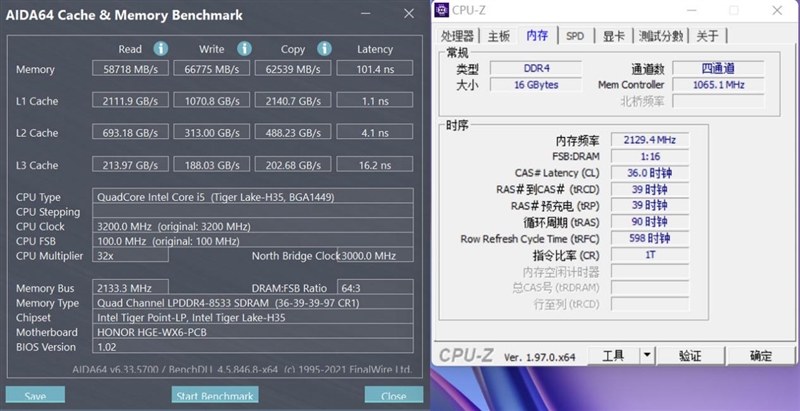Screen dimensions: 800x411
Task: Select L1 Cache Copy value 2140.7 GB/s
Action: (293, 100)
